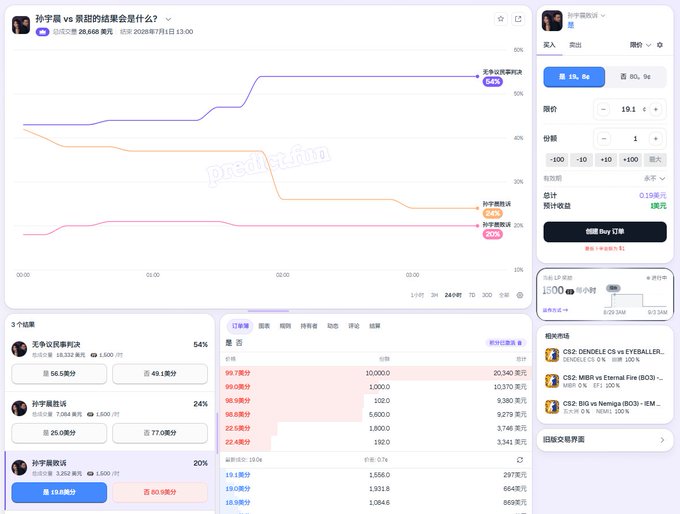Buy Yes at 25.0美分 for 孙宇晨胜诉

[59, 433]
